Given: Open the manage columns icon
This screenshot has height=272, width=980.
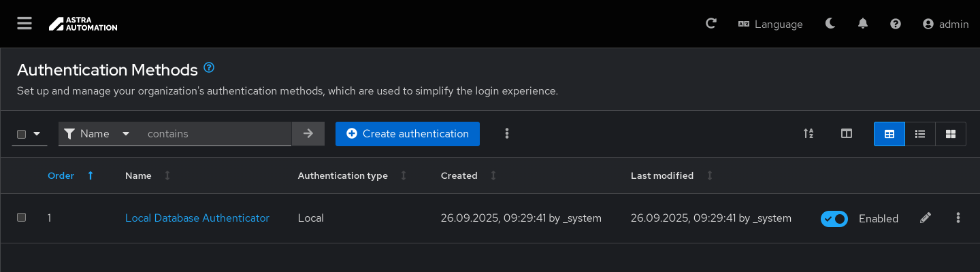Looking at the screenshot, I should 847,134.
